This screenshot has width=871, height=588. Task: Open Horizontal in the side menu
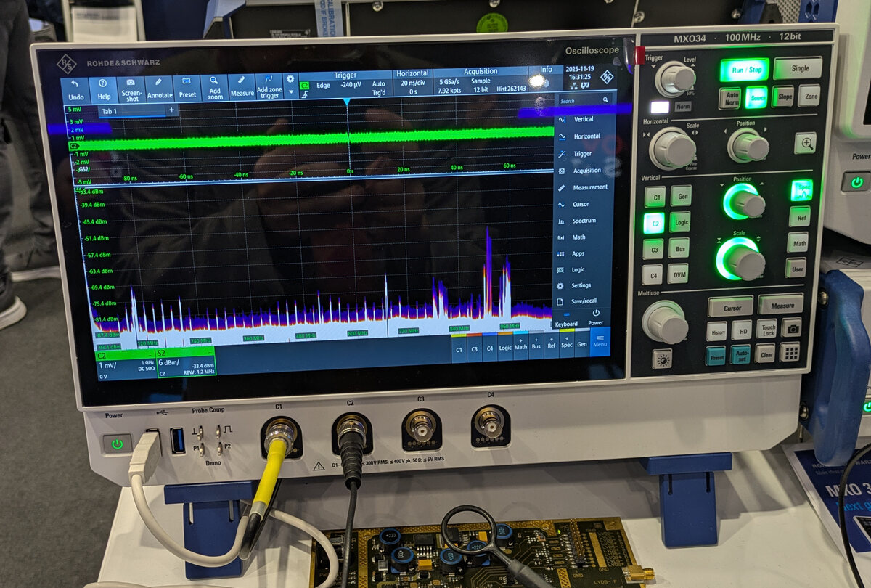click(584, 136)
